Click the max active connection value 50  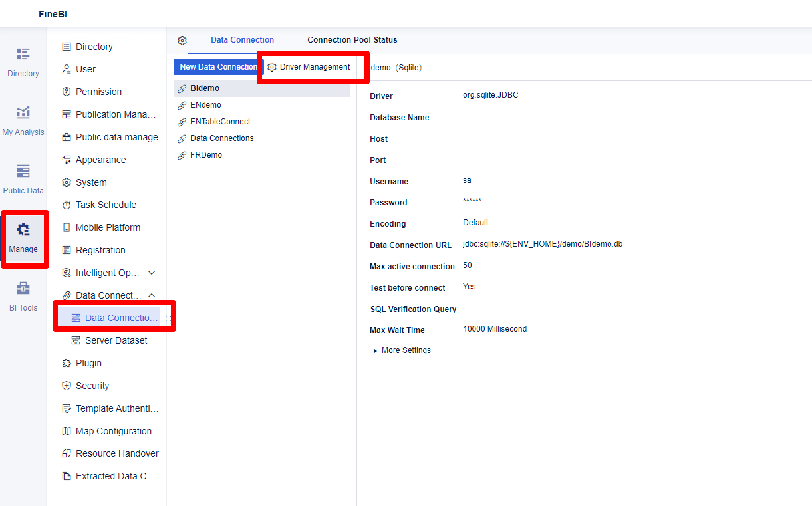468,265
